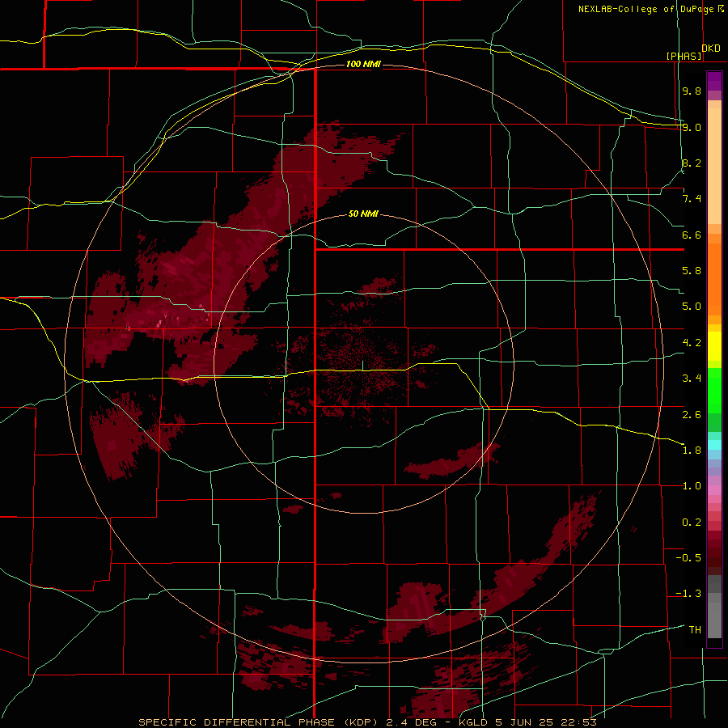Click the 1.0 scale value

pyautogui.click(x=692, y=486)
